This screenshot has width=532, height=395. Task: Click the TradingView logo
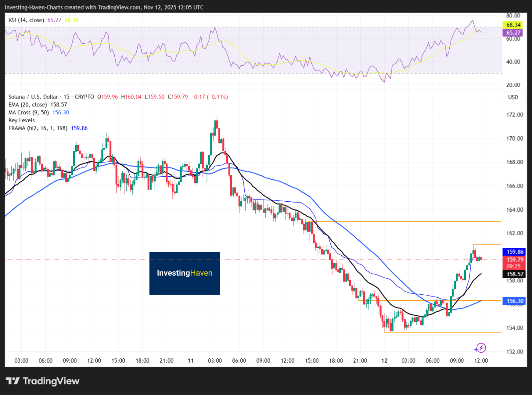[42, 381]
